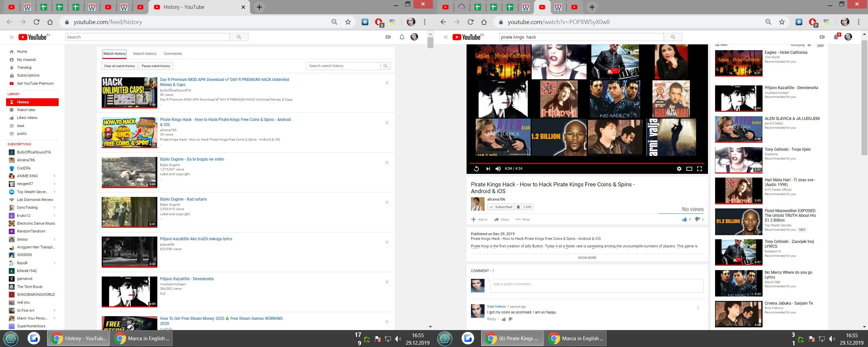Open create video camera icon in History window

point(388,37)
